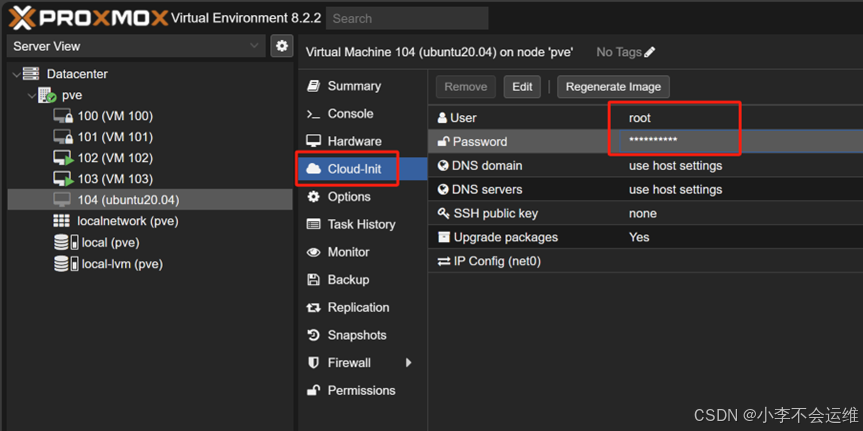Collapse the pve node arrow
This screenshot has height=431, width=863.
31,96
